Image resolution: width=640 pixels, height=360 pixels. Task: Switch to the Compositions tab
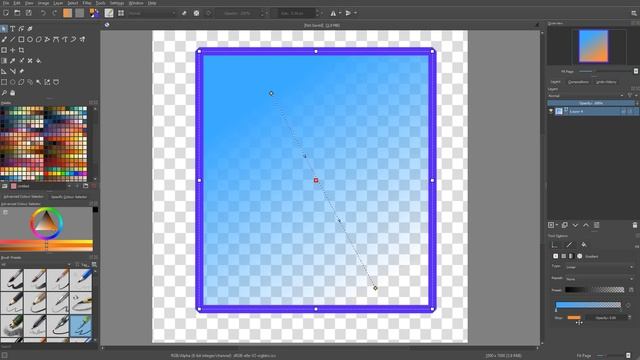point(578,82)
